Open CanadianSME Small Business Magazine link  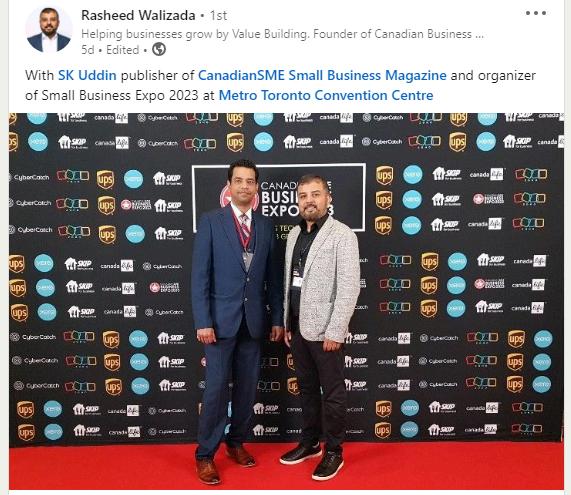322,75
